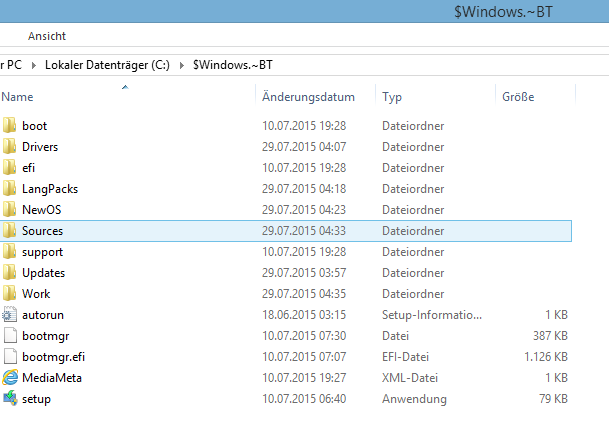The height and width of the screenshot is (447, 609).
Task: Expand the breadcrumb arrow after PC
Action: pyautogui.click(x=34, y=65)
